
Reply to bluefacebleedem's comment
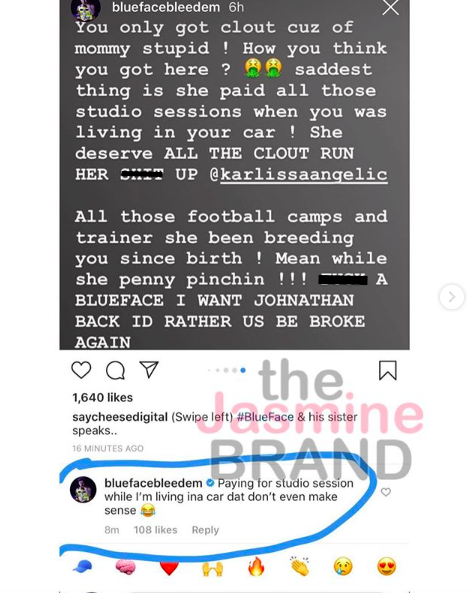(x=205, y=530)
